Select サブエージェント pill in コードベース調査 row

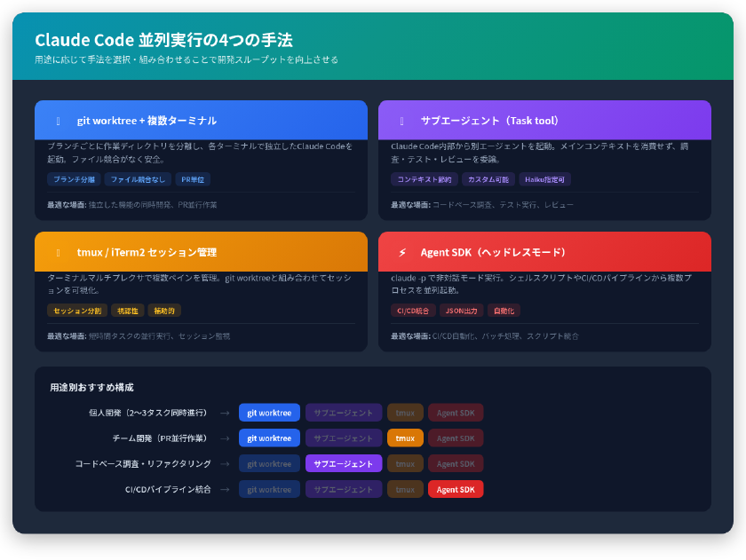coord(343,463)
